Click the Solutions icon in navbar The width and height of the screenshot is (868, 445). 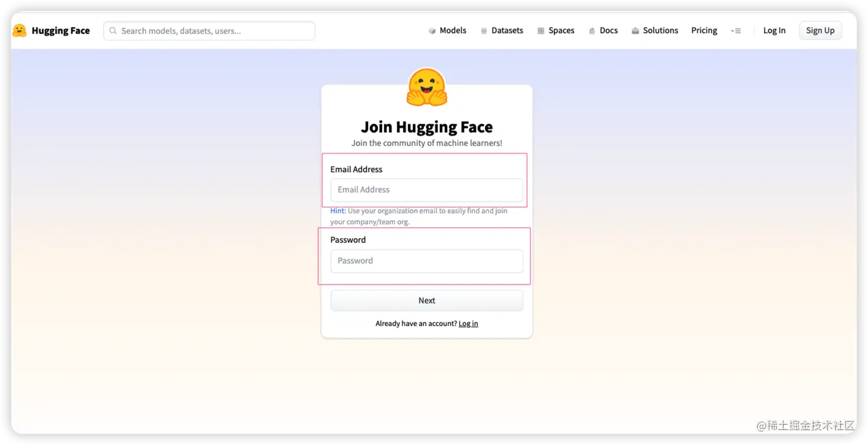(636, 31)
